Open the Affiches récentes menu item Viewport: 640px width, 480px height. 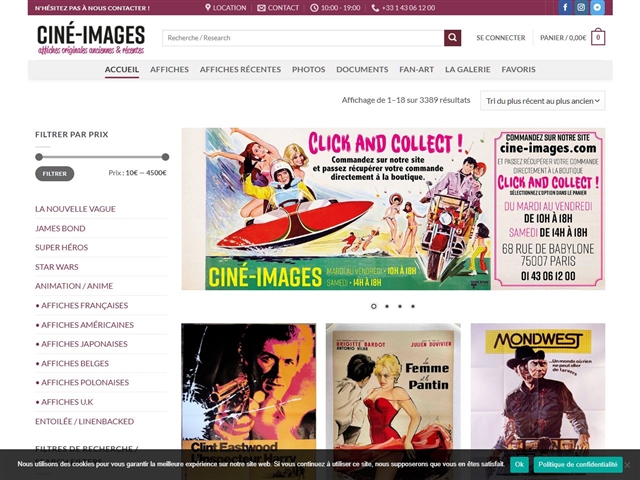240,69
